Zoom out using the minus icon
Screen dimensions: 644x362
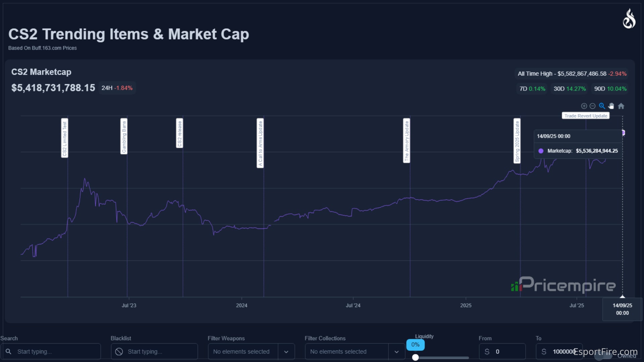(x=593, y=106)
